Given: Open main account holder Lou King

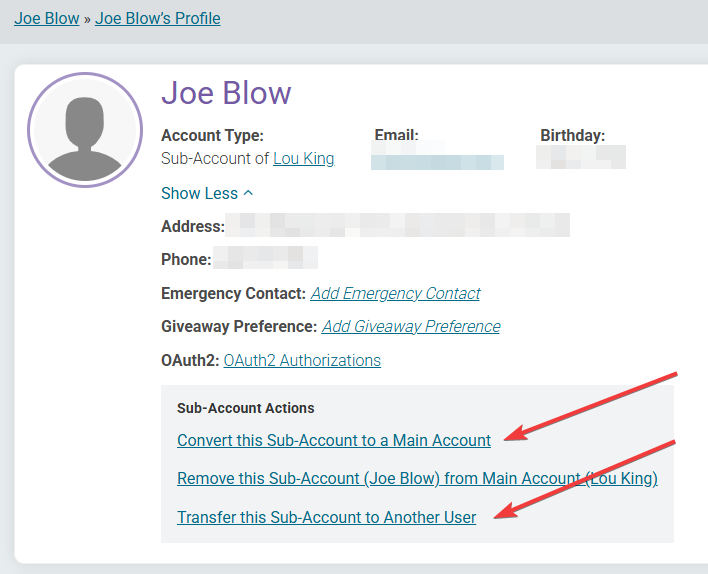Looking at the screenshot, I should pyautogui.click(x=303, y=158).
